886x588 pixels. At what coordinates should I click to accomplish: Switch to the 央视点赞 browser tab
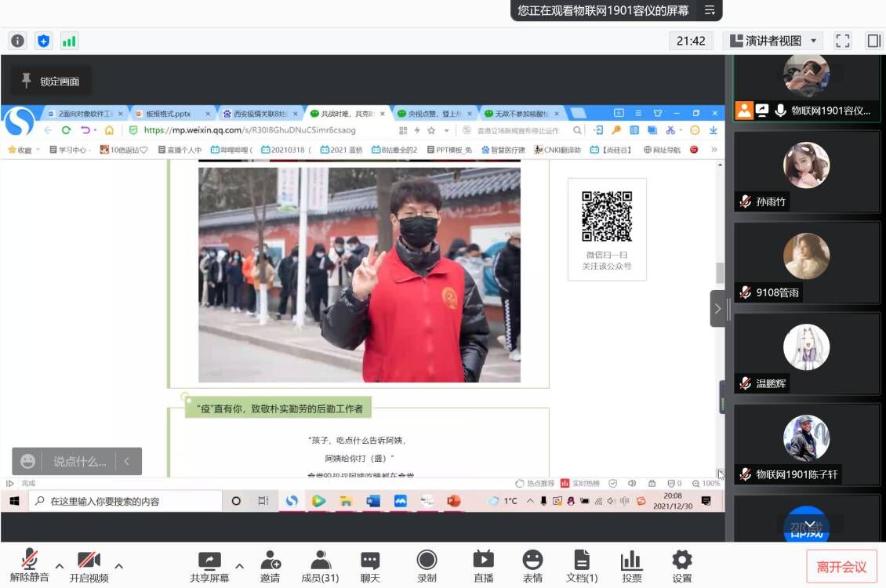[x=434, y=114]
